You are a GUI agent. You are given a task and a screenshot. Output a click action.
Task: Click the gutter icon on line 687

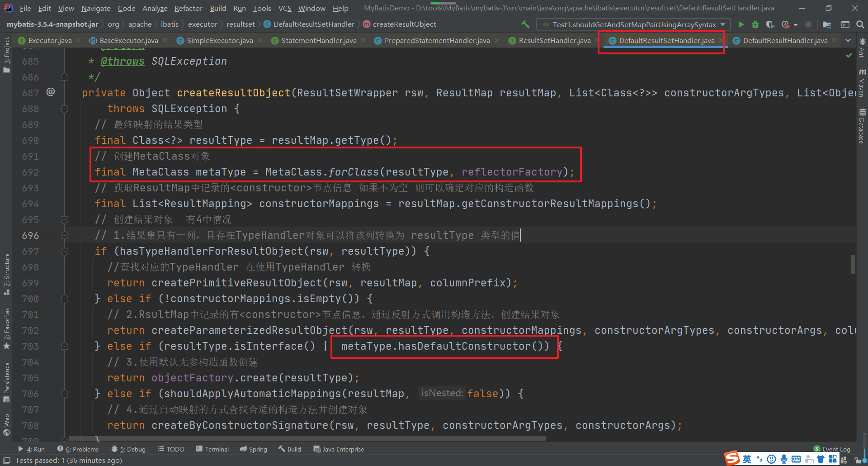point(51,92)
